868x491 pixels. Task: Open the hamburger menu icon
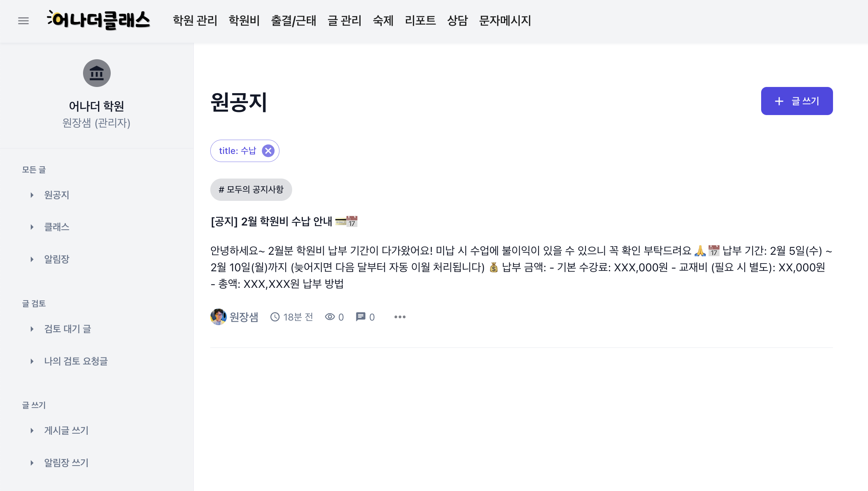point(23,21)
